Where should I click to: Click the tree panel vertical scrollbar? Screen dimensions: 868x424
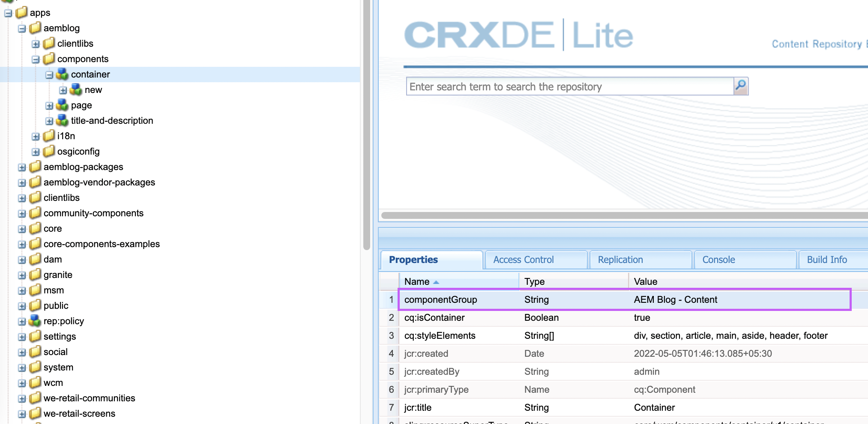tap(366, 124)
